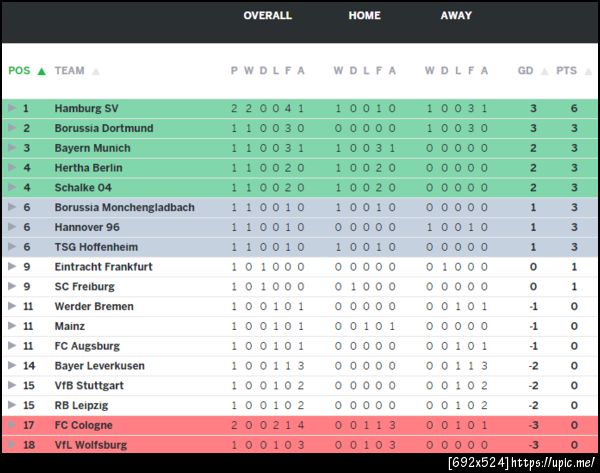
Task: Click the TSG Hoffenheim team name
Action: click(96, 247)
